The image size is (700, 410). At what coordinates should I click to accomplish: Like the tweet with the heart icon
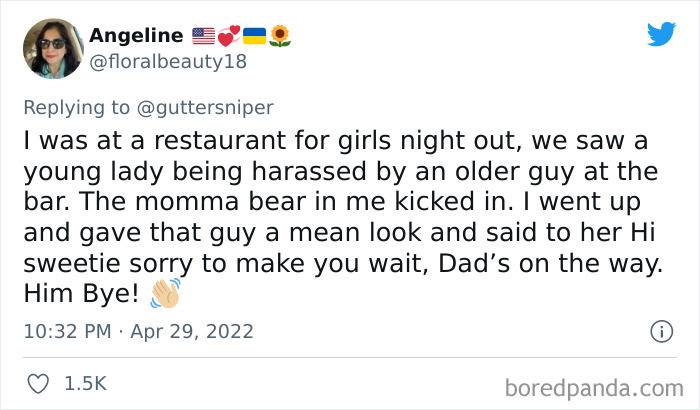39,383
